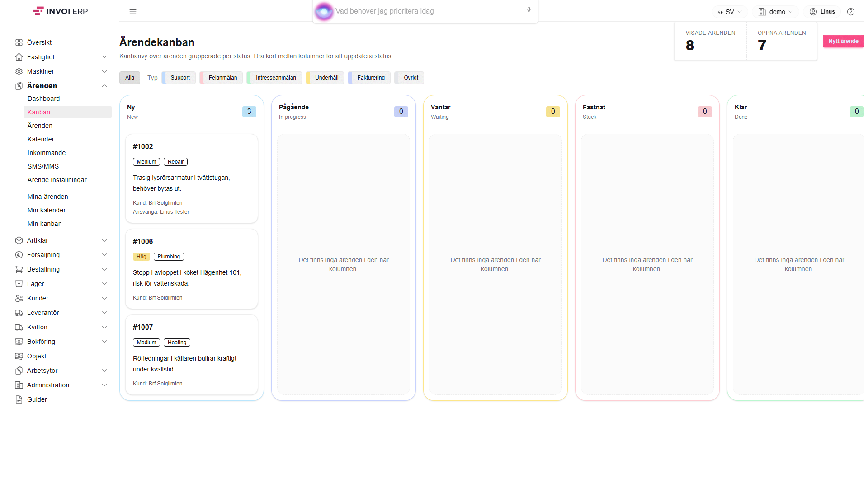The width and height of the screenshot is (868, 488).
Task: Activate the microphone voice input icon
Action: [529, 10]
